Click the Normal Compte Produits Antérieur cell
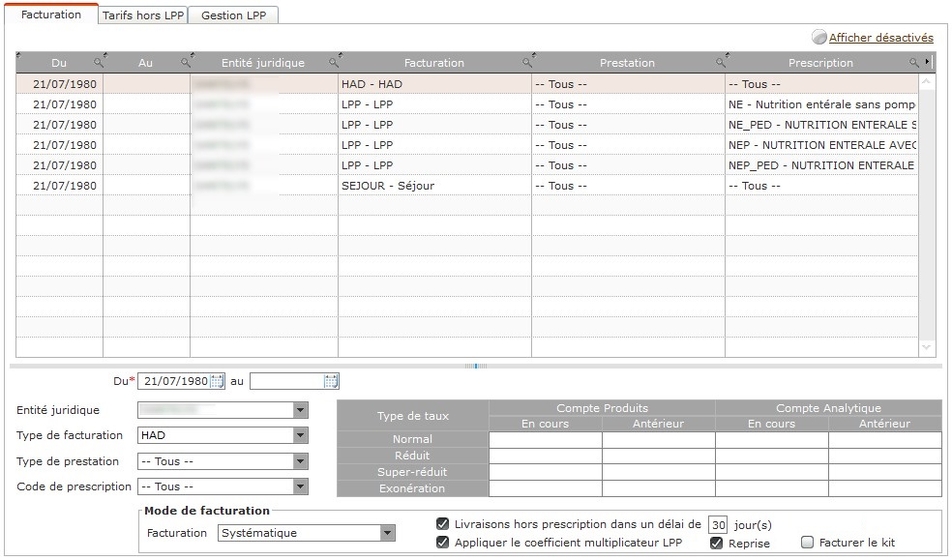 [x=659, y=439]
